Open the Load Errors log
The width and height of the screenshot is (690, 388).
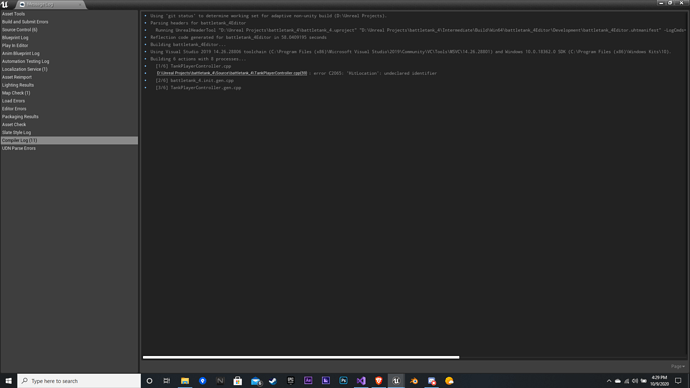pyautogui.click(x=69, y=101)
